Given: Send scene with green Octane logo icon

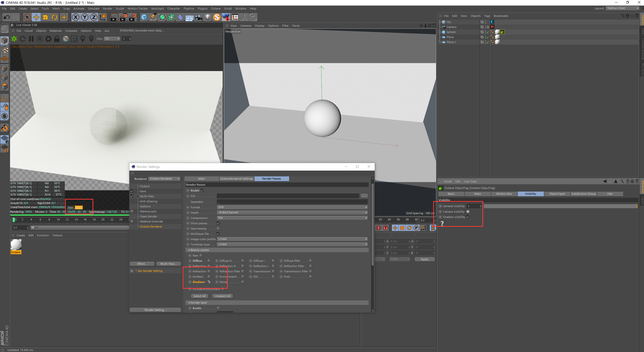Looking at the screenshot, I should tap(14, 39).
